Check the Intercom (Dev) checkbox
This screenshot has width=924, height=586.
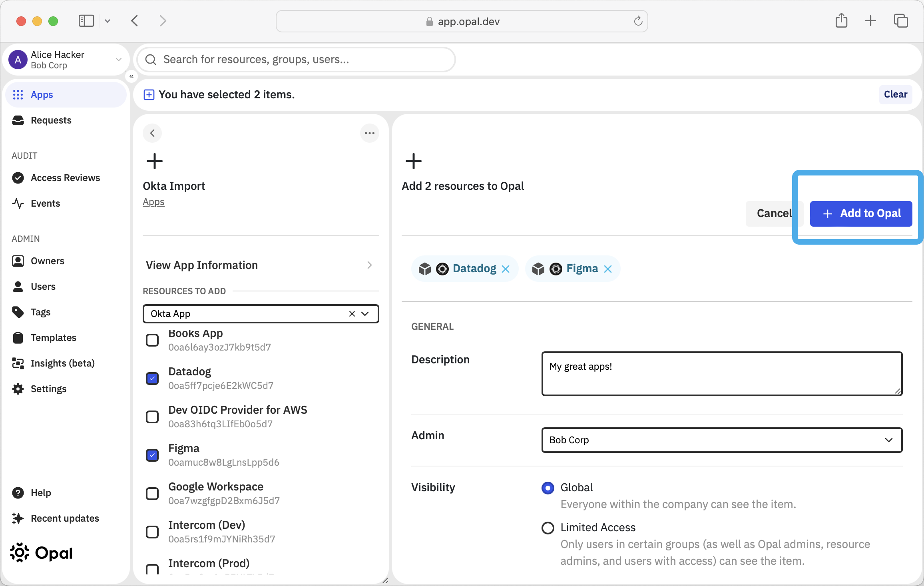click(152, 532)
